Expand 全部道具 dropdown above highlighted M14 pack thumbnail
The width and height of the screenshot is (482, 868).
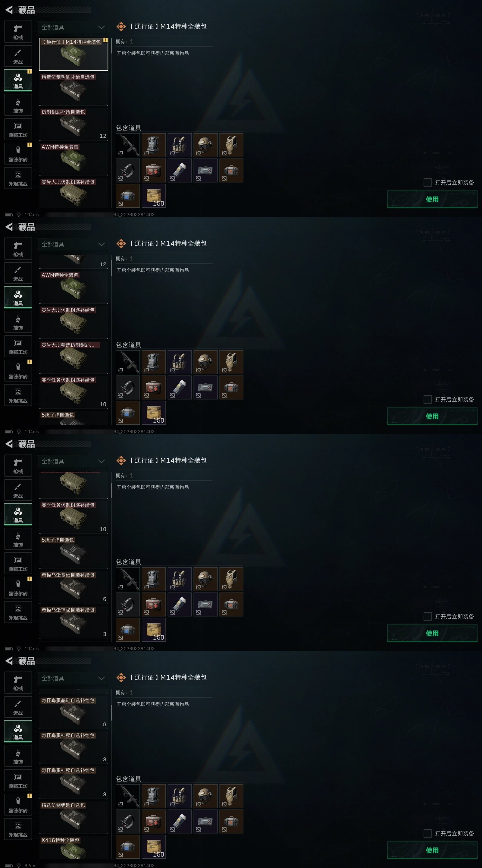pos(74,27)
